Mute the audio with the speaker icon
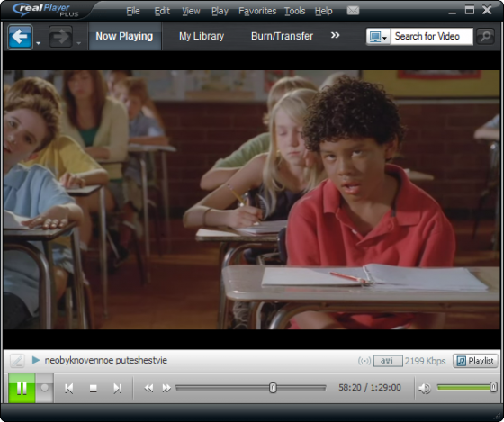The height and width of the screenshot is (422, 504). pos(425,388)
